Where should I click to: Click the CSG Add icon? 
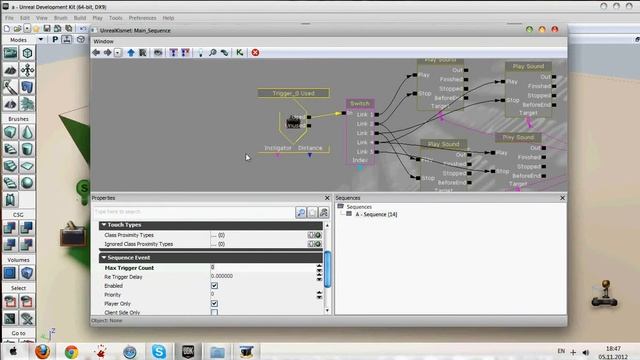(10, 228)
